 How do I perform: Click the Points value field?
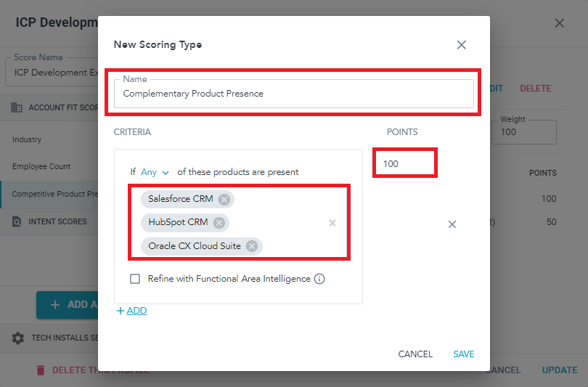pos(404,164)
